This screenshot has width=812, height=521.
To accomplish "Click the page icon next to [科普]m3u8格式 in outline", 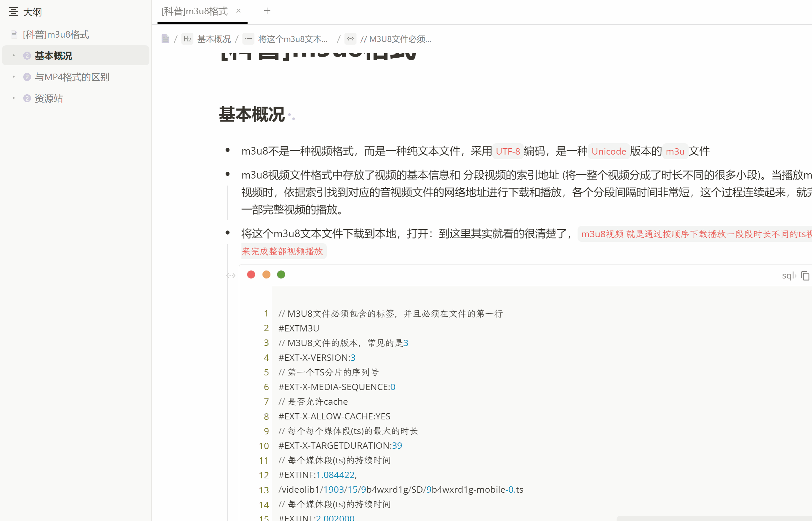I will pyautogui.click(x=14, y=34).
